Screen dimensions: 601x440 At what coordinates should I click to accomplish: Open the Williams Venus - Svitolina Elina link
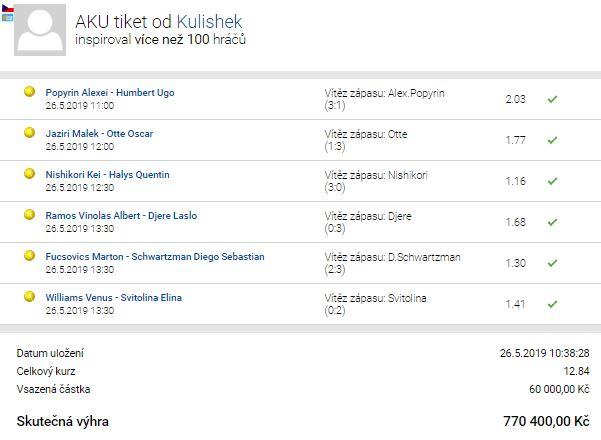[113, 298]
